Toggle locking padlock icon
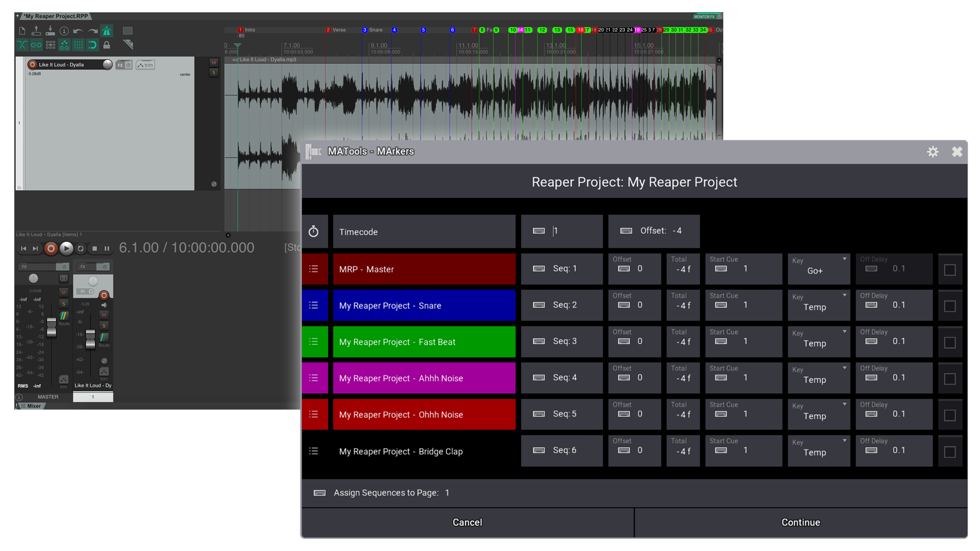Image resolution: width=980 pixels, height=551 pixels. [107, 45]
